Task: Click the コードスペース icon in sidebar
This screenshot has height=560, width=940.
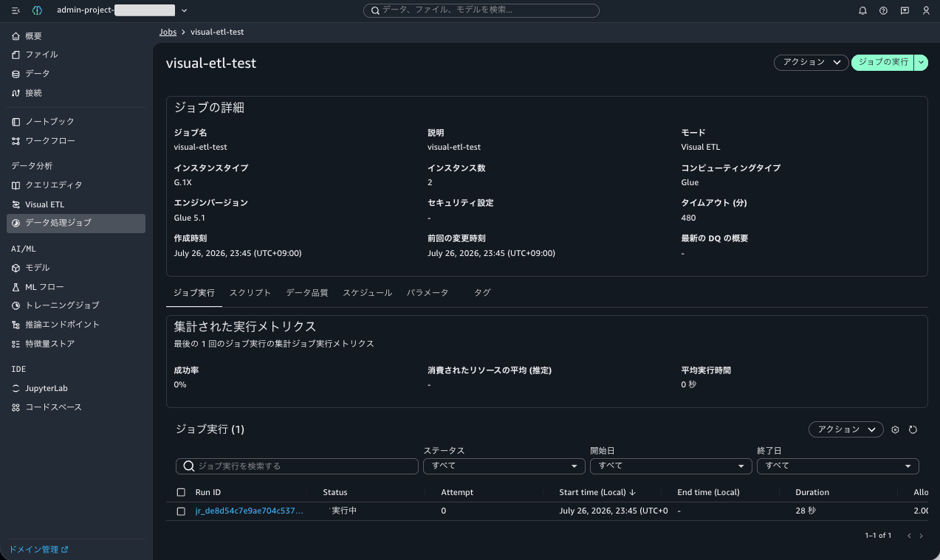Action: (x=16, y=407)
